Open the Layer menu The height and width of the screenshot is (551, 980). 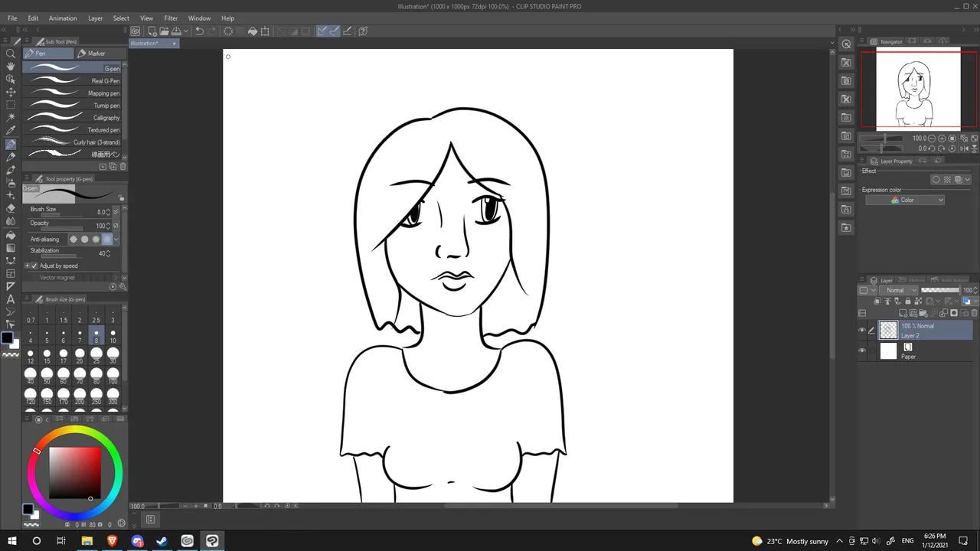95,18
